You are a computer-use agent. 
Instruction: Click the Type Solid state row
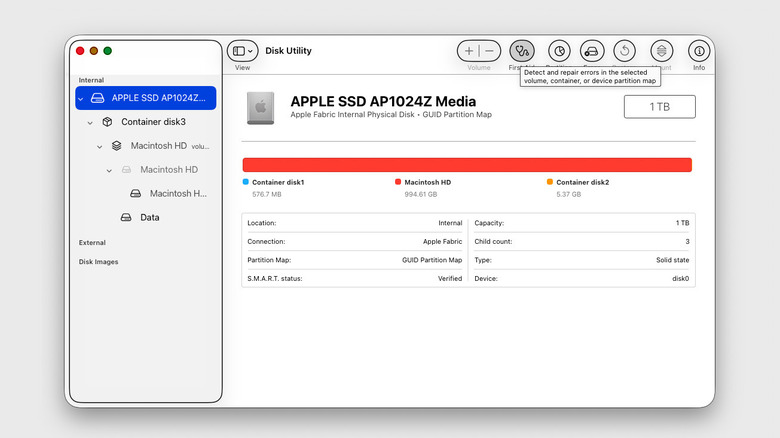[x=582, y=260]
